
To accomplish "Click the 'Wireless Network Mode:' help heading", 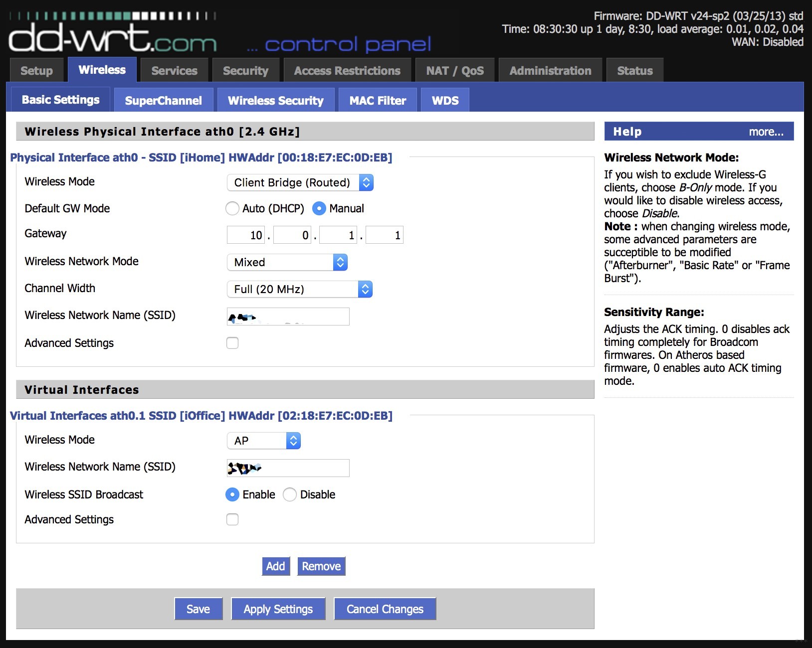I will [x=671, y=158].
